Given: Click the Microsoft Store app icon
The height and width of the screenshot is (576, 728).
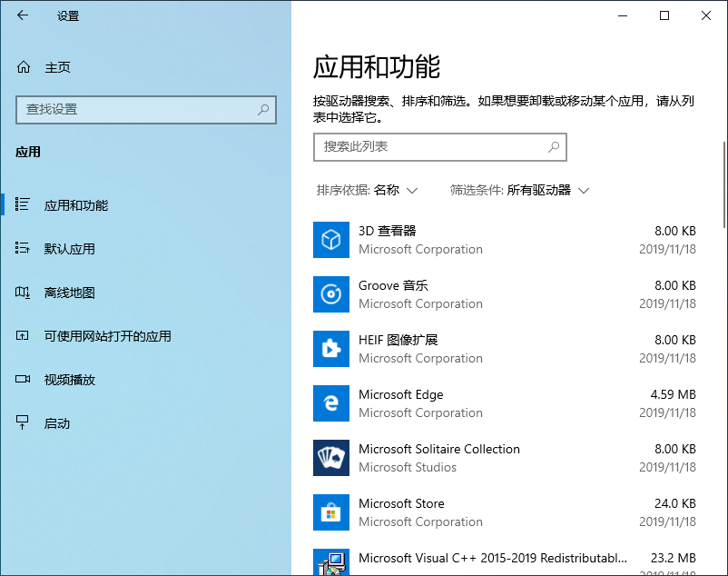Looking at the screenshot, I should [x=331, y=512].
